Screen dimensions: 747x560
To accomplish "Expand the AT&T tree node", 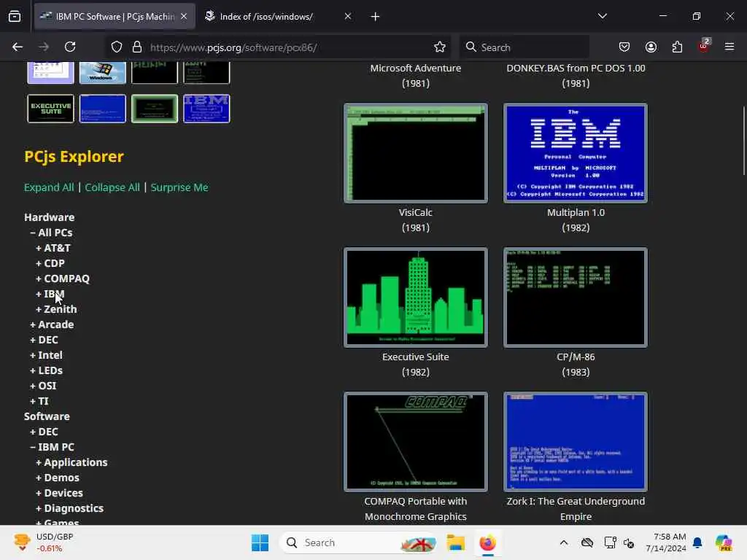I will (53, 248).
